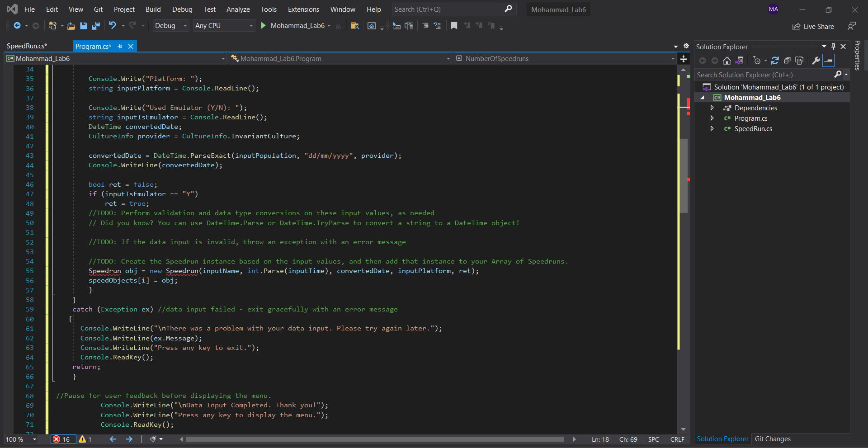Screen dimensions: 868x448
Task: Click the Undo arrow icon
Action: click(113, 26)
